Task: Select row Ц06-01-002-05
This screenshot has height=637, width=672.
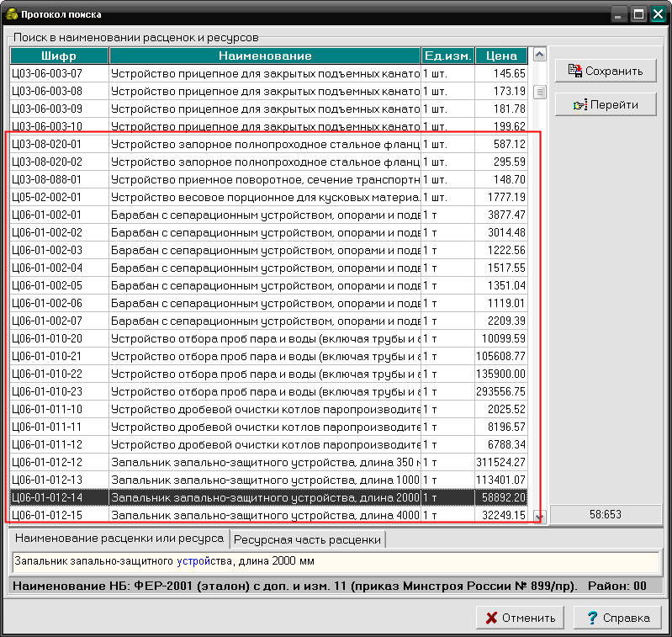Action: [268, 285]
